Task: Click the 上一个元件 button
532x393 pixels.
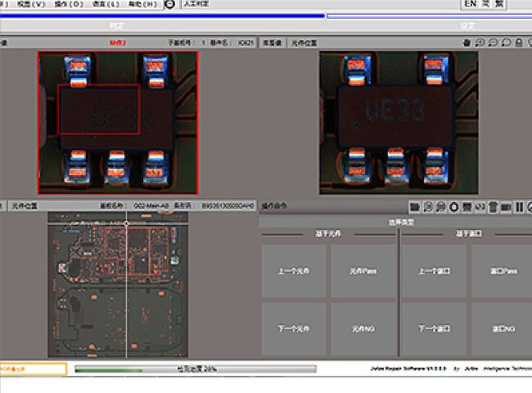Action: (293, 271)
